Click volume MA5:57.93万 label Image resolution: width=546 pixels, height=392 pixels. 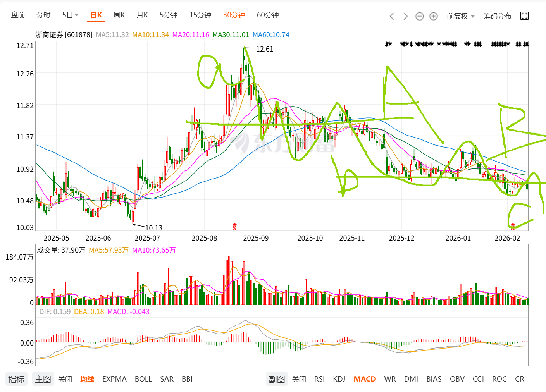pos(109,250)
